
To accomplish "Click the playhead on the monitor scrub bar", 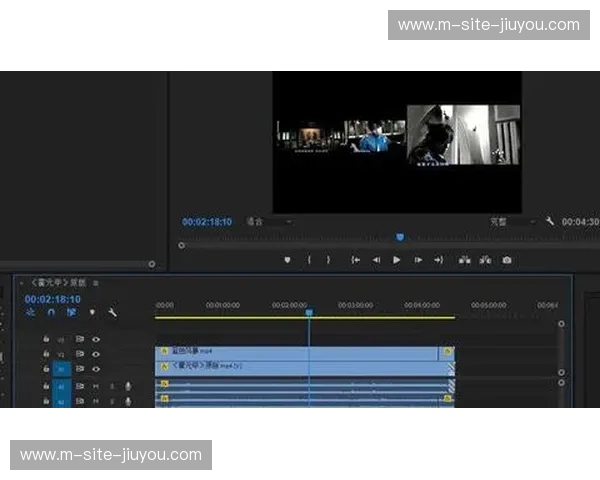I will tap(400, 237).
